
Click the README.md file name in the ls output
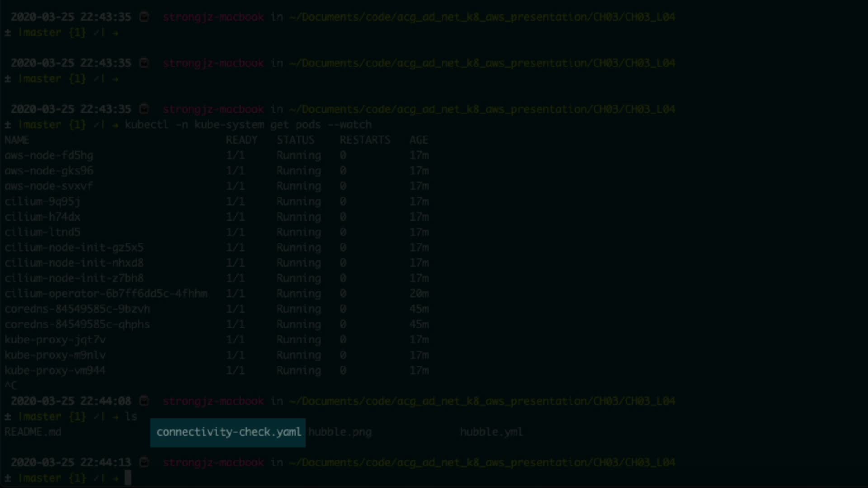click(33, 432)
